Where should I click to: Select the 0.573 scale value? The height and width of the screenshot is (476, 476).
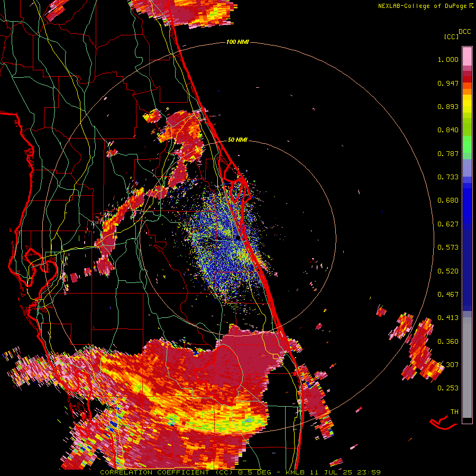tap(448, 248)
